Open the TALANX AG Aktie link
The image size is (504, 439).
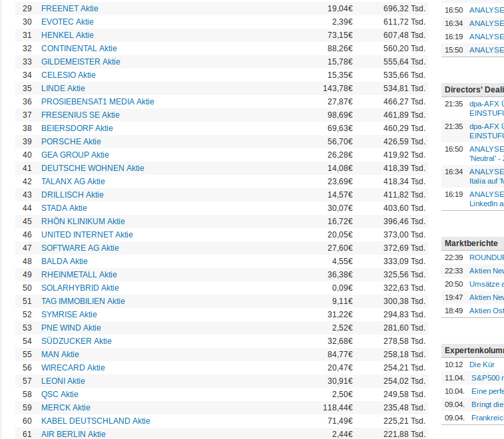(73, 182)
